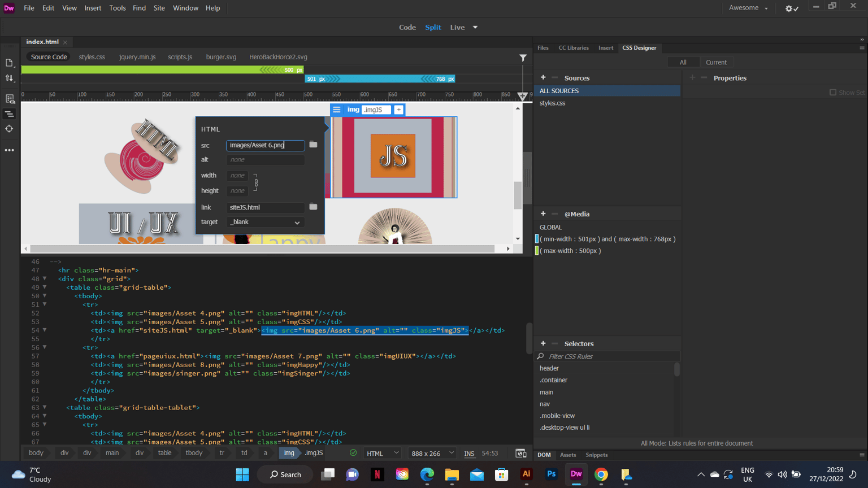Screen dimensions: 868x488
Task: Switch to the scripts.js related file
Action: [180, 57]
